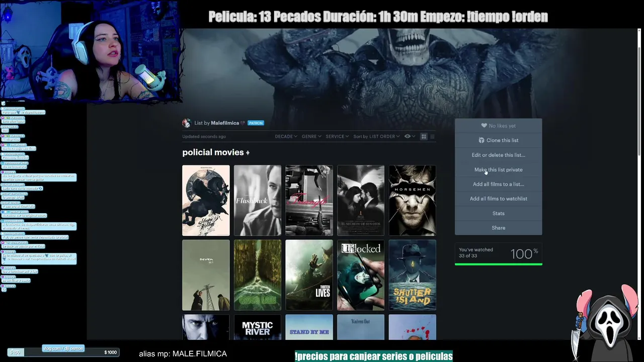Open the Seven movie poster
The image size is (644, 362).
click(x=206, y=275)
